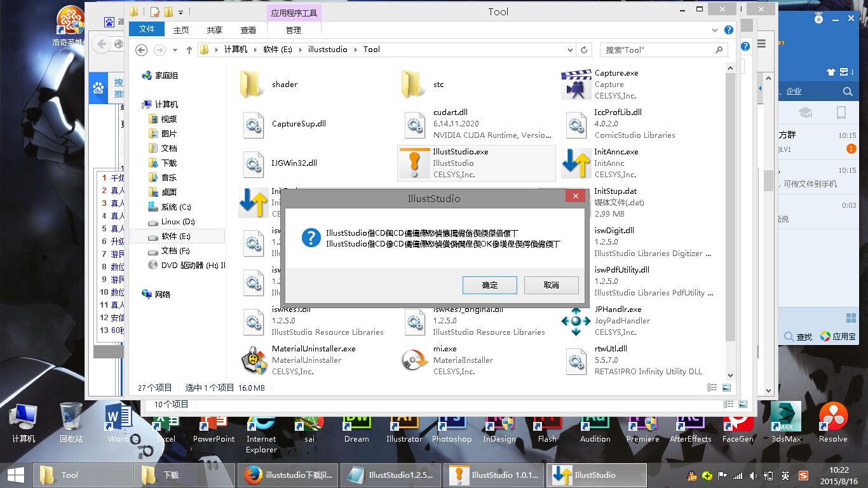Switch to IllustStudio1.2.5 taskbar button
This screenshot has width=868, height=488.
(391, 475)
